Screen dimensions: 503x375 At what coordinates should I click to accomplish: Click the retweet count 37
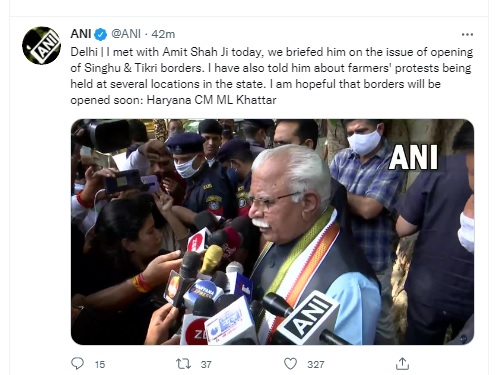click(206, 364)
